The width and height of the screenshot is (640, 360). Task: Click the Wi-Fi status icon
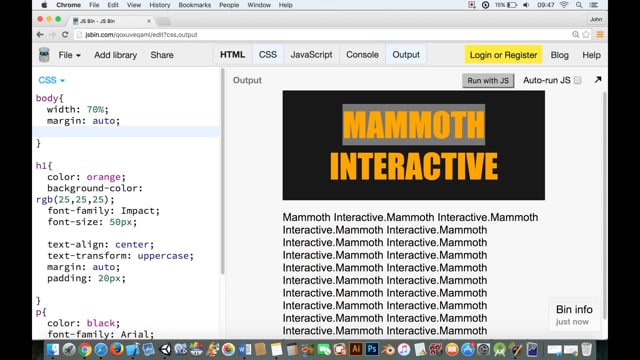coord(564,5)
